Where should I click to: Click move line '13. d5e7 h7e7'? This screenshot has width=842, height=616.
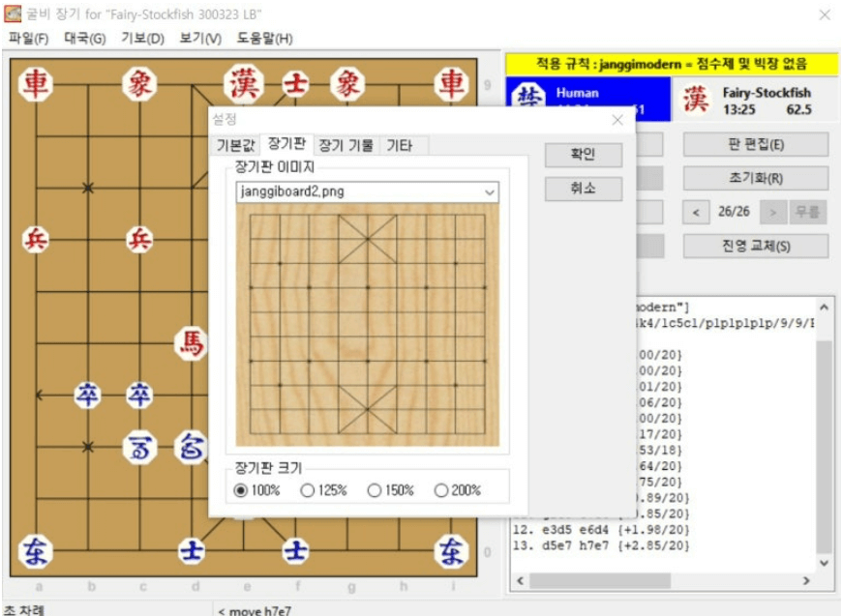(x=601, y=546)
